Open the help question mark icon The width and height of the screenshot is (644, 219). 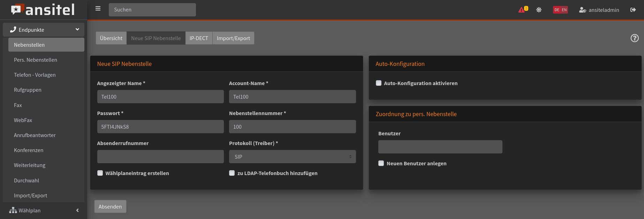[635, 38]
